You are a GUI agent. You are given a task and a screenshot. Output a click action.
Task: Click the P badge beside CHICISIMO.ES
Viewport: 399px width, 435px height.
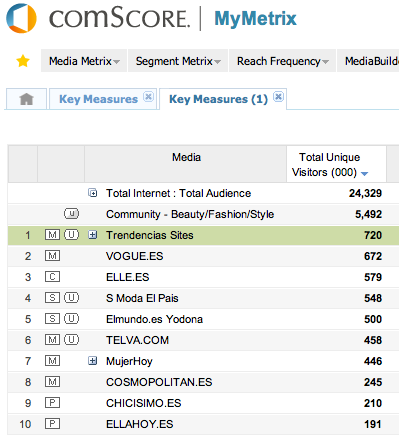[52, 403]
